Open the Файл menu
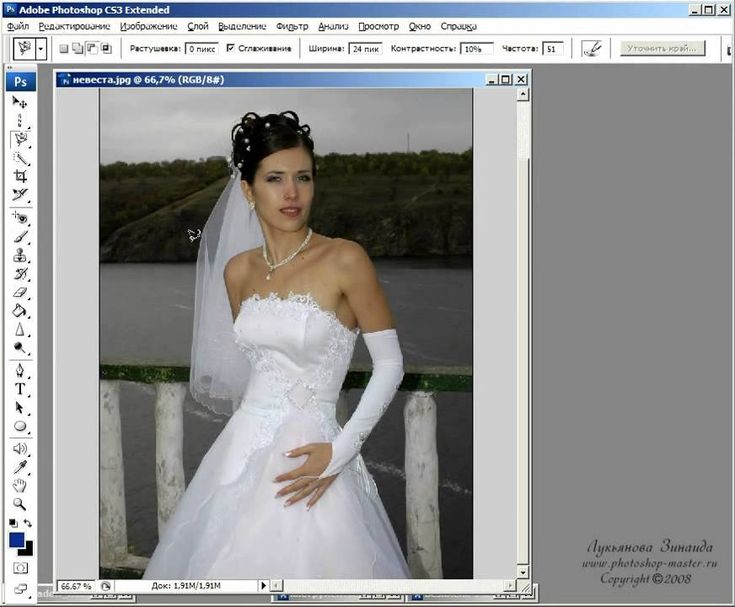This screenshot has width=735, height=607. point(18,26)
